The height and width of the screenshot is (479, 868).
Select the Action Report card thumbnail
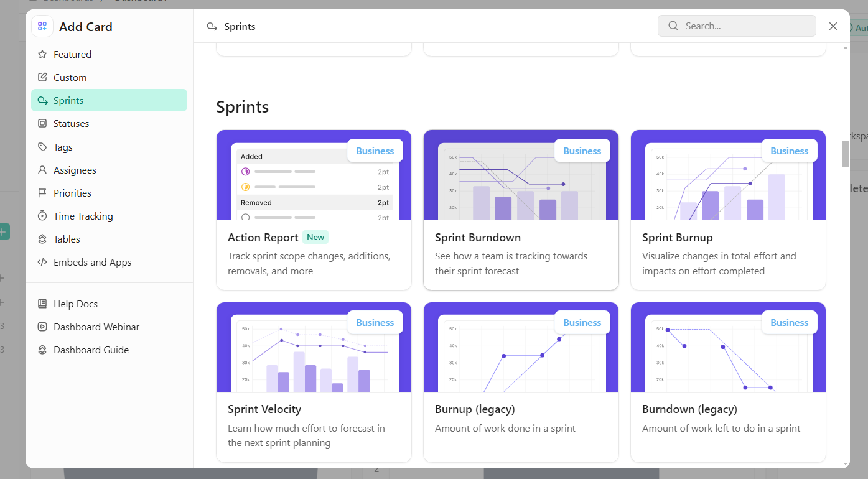pos(314,175)
